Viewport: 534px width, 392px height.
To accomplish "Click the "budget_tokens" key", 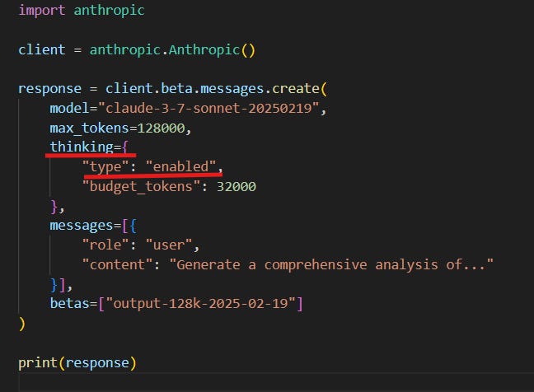I will click(141, 186).
